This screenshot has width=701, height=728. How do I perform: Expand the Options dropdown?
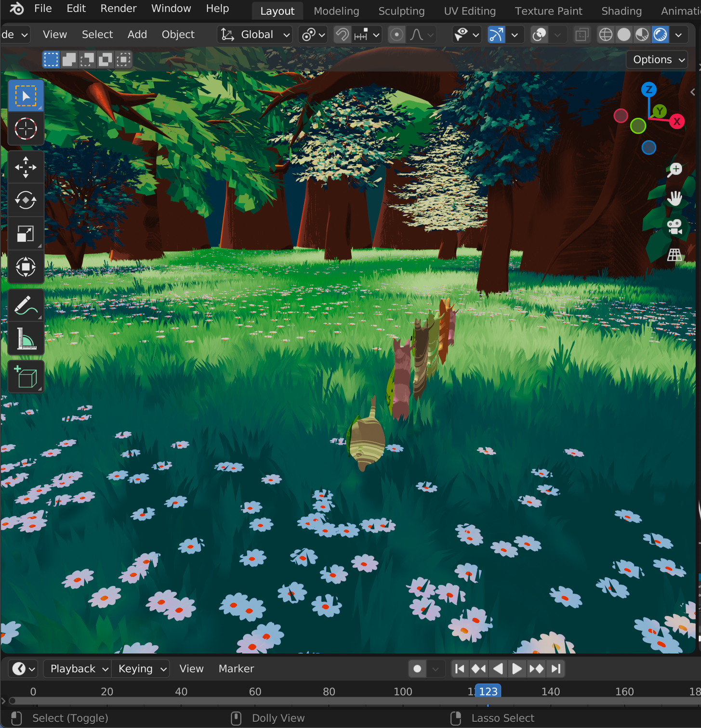(x=657, y=60)
